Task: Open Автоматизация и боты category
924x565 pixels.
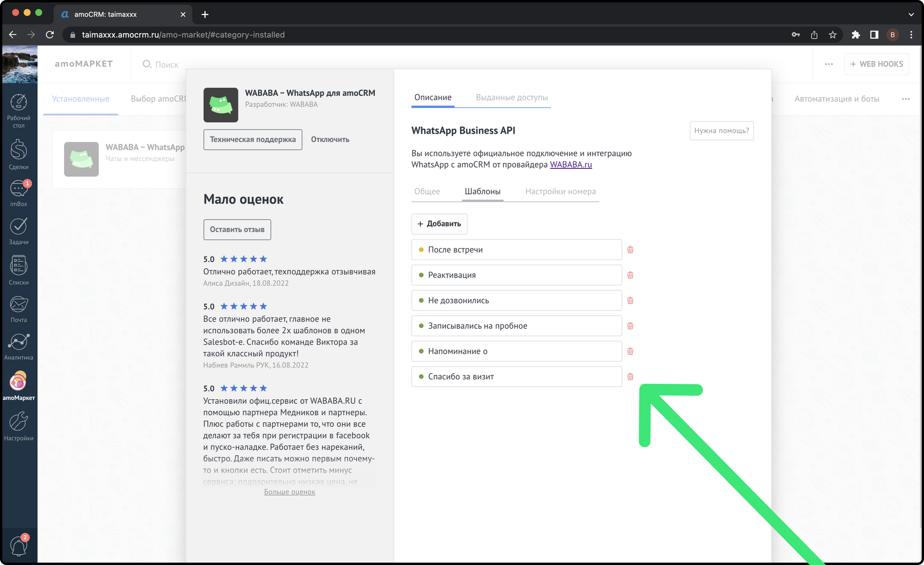Action: 837,99
